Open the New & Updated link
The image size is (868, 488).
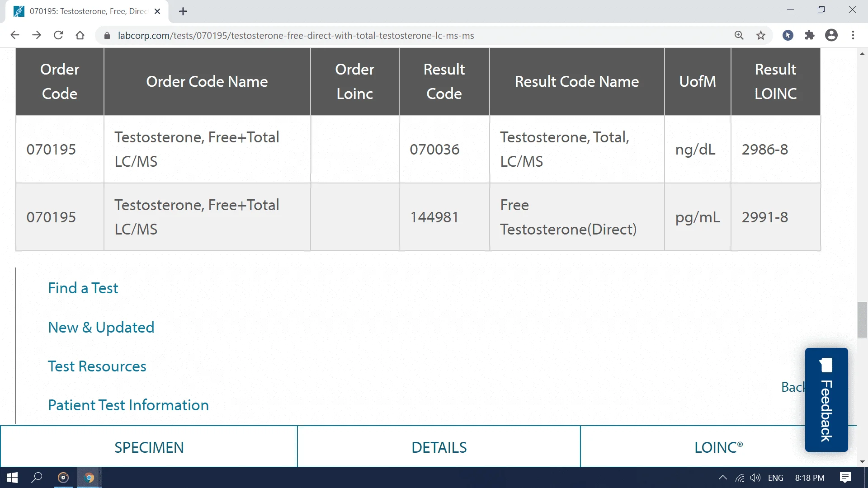click(101, 327)
